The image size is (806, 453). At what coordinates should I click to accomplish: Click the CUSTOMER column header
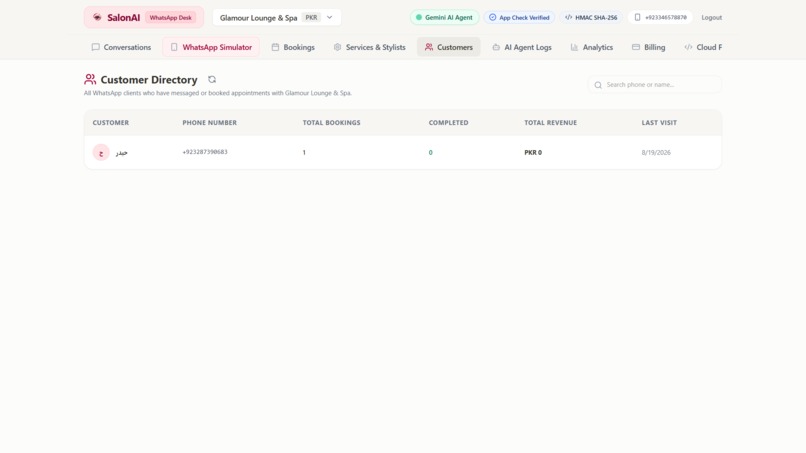(x=111, y=122)
